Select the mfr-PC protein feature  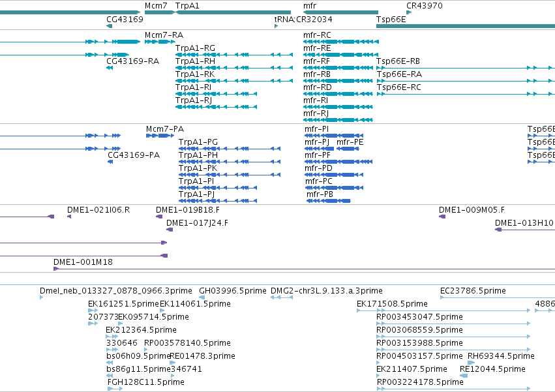[334, 188]
